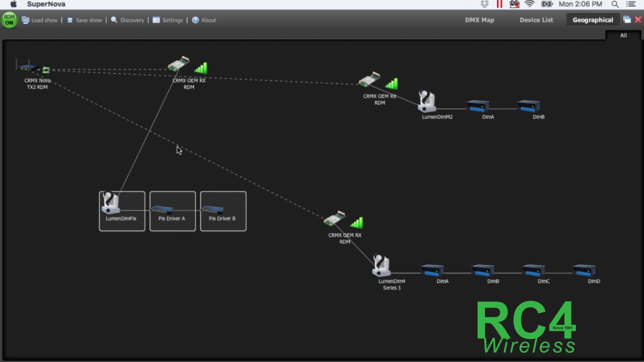Select DimA dimmer next to LumenDimM2
Viewport: 644px width, 362px height.
[x=478, y=106]
